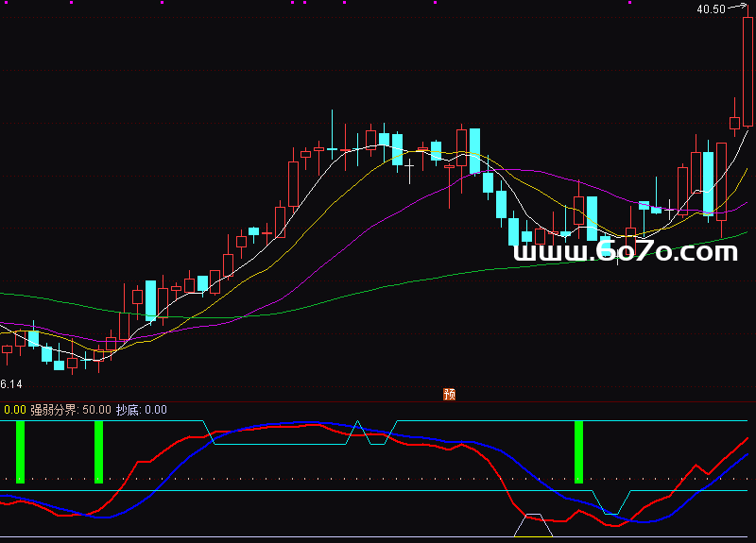
Task: Click the second green signal bar in indicator panel
Action: [98, 451]
